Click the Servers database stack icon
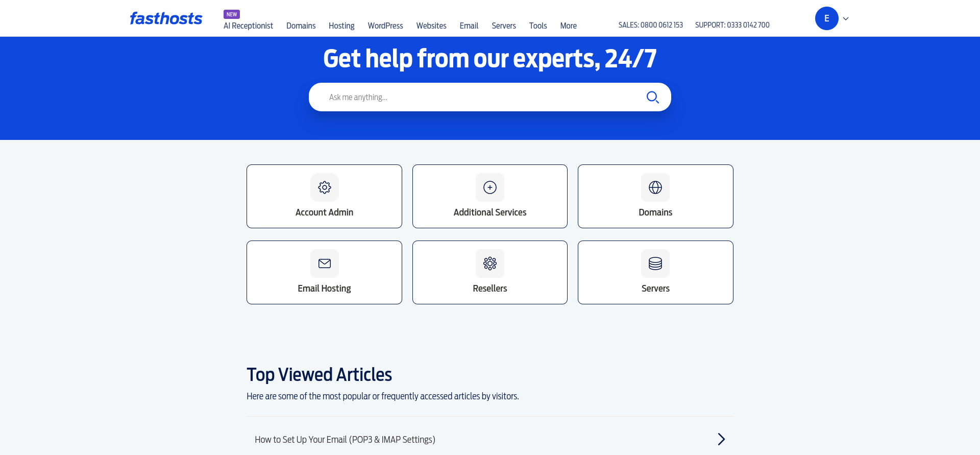980x455 pixels. (x=655, y=264)
